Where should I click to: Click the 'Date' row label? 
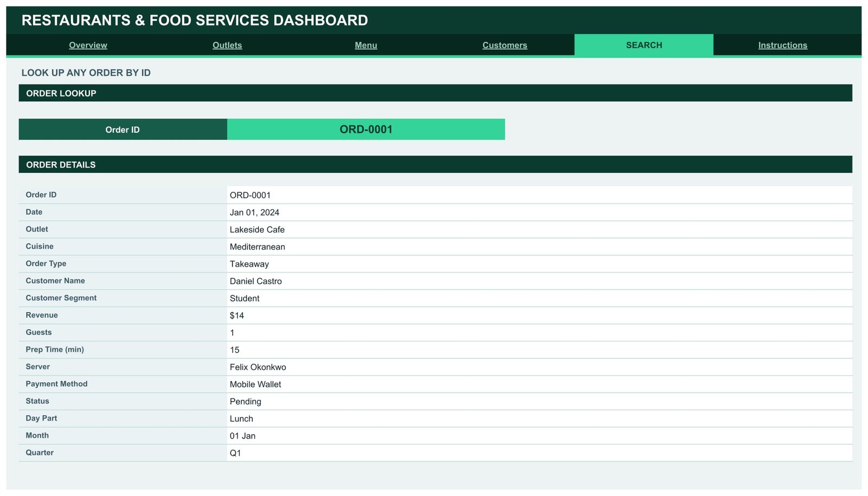point(34,212)
